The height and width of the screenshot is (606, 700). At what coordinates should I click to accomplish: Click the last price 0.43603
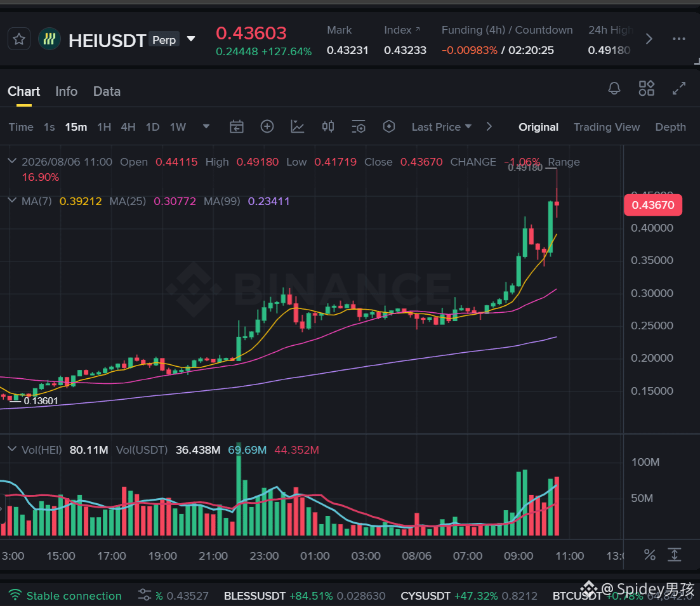pyautogui.click(x=251, y=34)
